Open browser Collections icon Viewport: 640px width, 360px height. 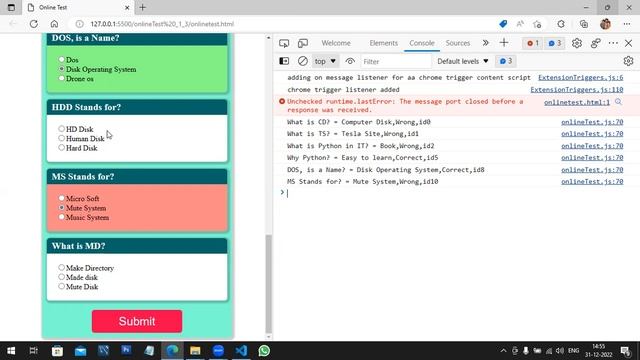584,24
